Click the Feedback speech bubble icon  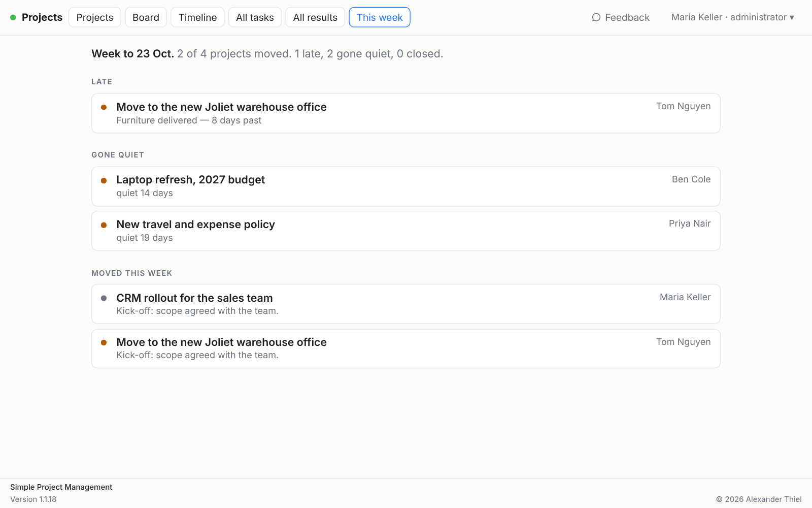tap(596, 17)
